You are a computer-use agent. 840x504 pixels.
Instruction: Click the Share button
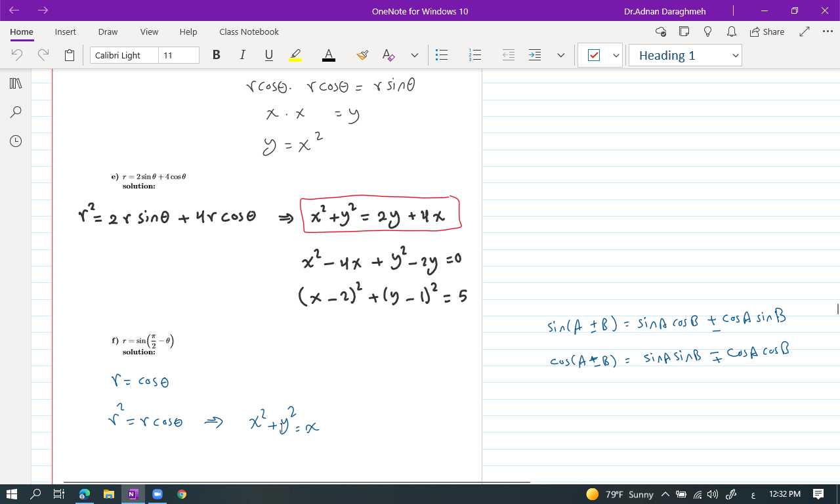[767, 31]
